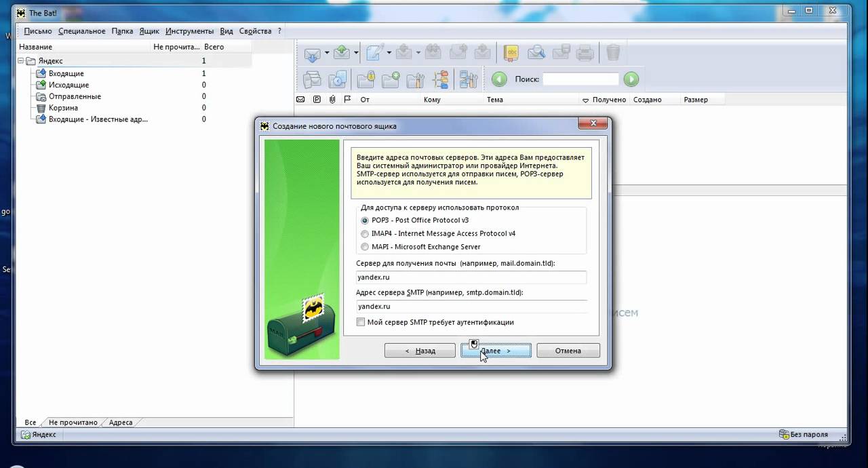Click the Save message envelope-with-disk icon
868x468 pixels.
coord(561,53)
